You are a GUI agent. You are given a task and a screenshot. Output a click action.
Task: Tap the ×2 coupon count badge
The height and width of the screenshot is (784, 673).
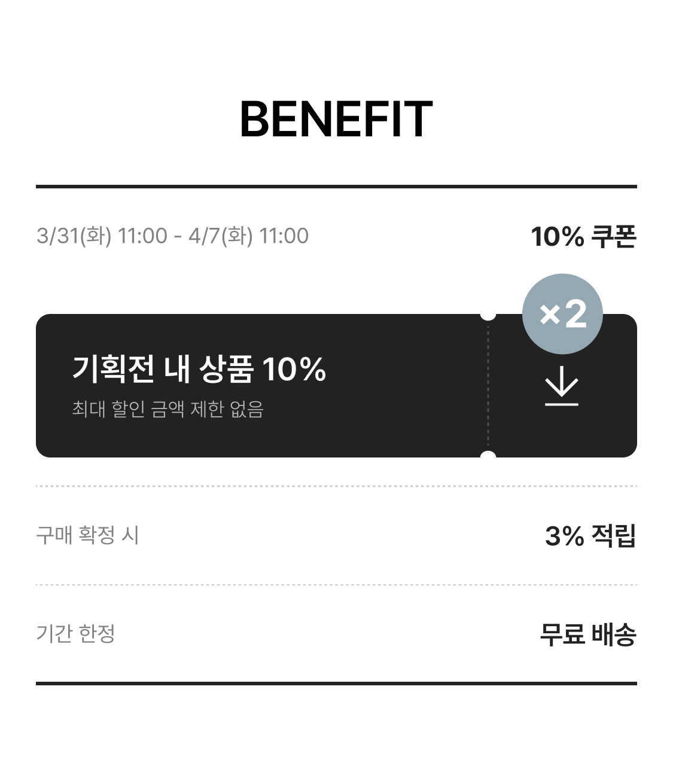562,314
